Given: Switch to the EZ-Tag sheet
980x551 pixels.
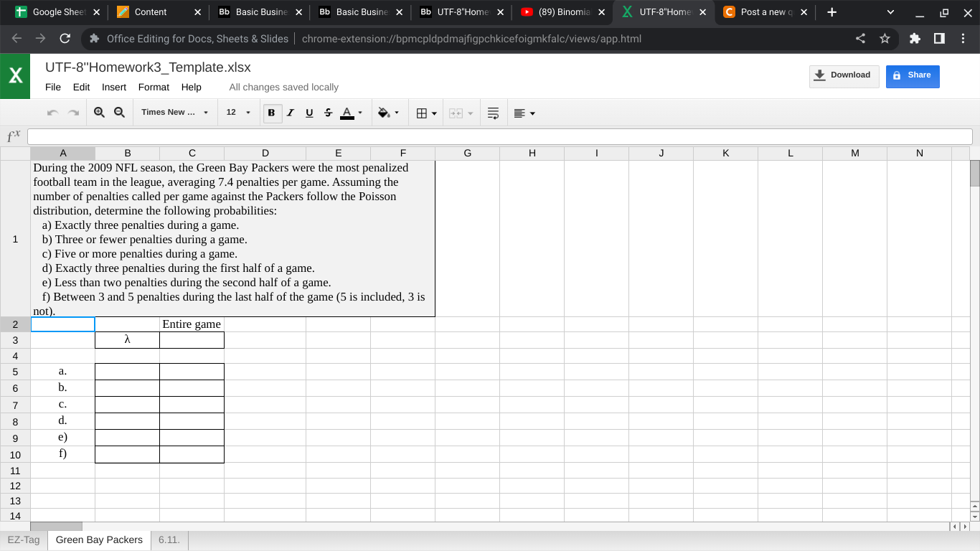Looking at the screenshot, I should pyautogui.click(x=24, y=540).
